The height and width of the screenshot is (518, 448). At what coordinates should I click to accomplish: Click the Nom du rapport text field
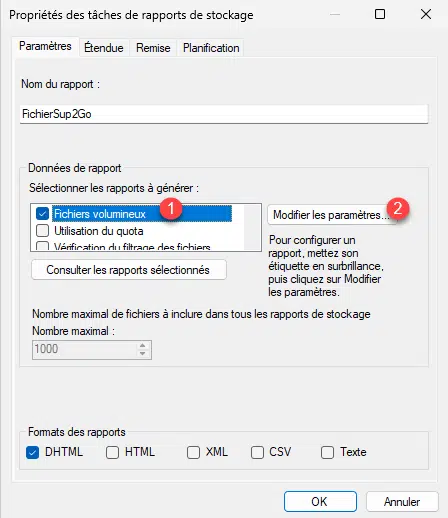[224, 114]
